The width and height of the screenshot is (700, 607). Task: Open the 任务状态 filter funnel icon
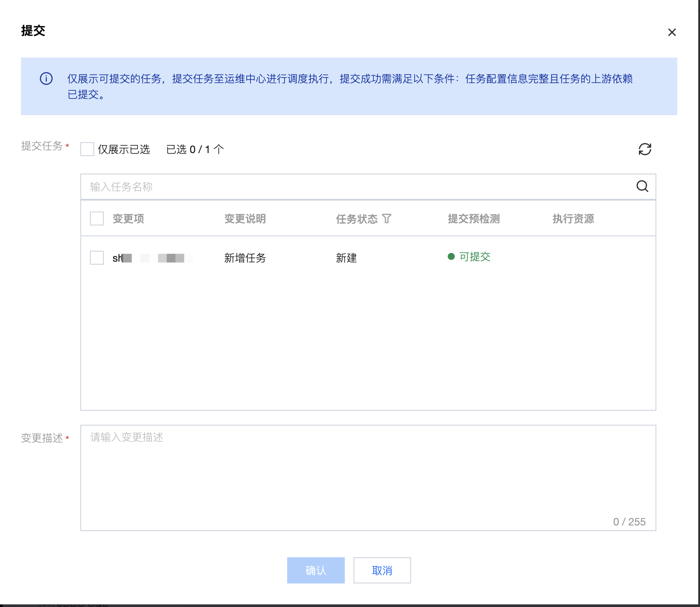pos(387,219)
